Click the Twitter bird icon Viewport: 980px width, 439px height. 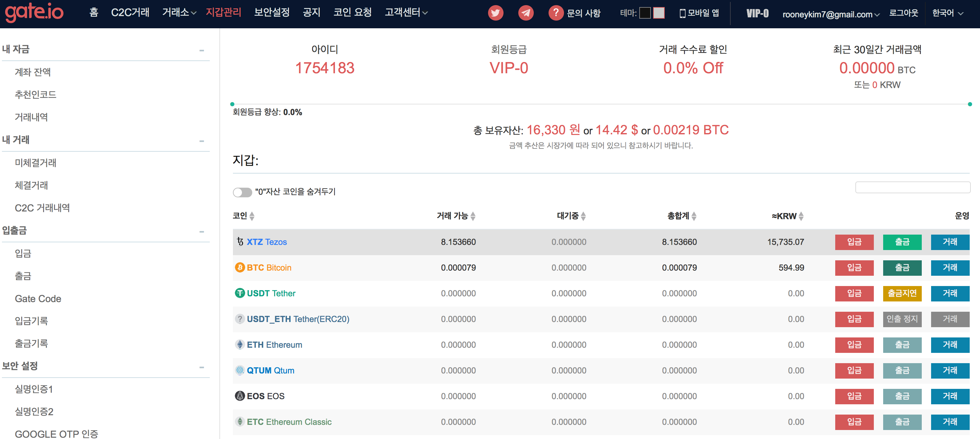495,13
